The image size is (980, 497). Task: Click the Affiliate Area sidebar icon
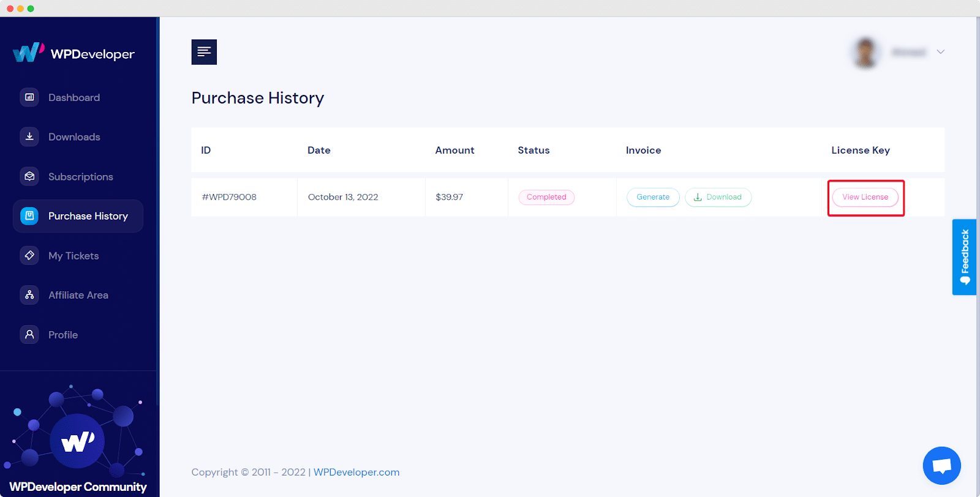29,295
